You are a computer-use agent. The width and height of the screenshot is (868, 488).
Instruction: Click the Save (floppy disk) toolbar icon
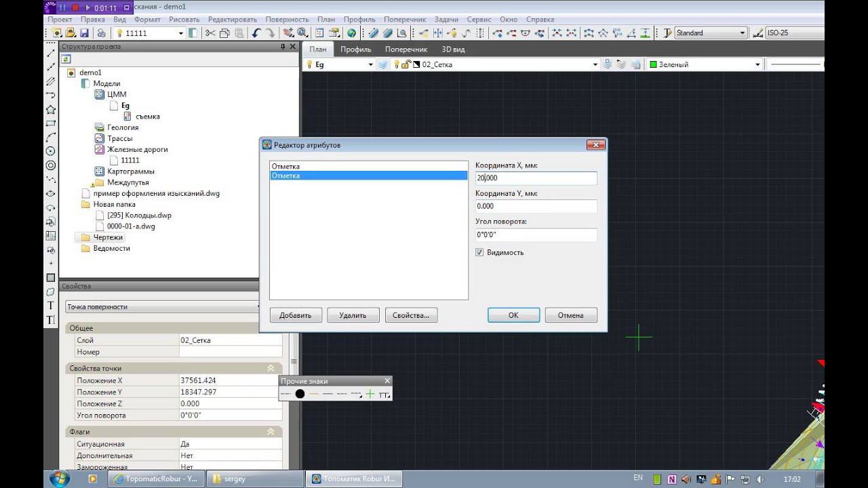point(84,33)
